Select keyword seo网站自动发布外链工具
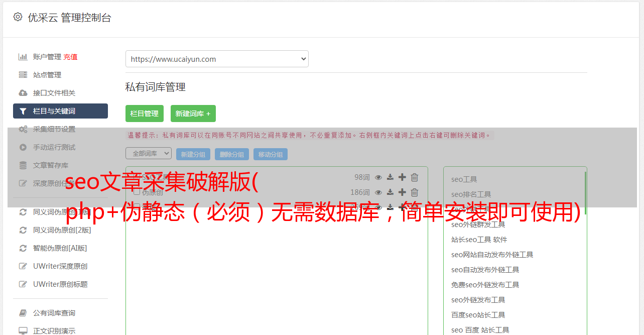The height and width of the screenshot is (335, 644). (492, 255)
